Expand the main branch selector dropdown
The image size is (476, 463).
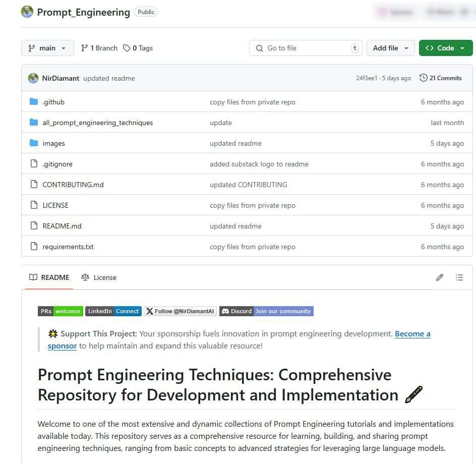[x=47, y=48]
